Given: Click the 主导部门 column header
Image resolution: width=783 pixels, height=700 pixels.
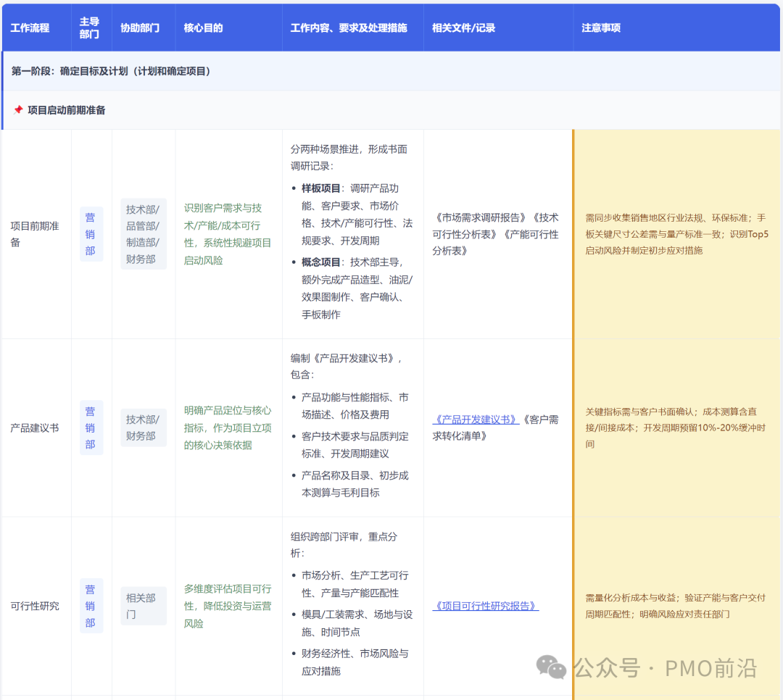Looking at the screenshot, I should point(90,27).
